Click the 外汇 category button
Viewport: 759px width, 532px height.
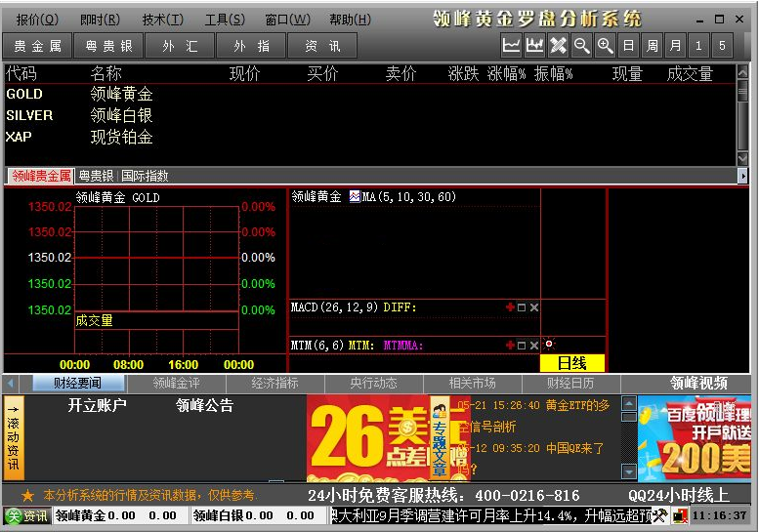point(180,46)
